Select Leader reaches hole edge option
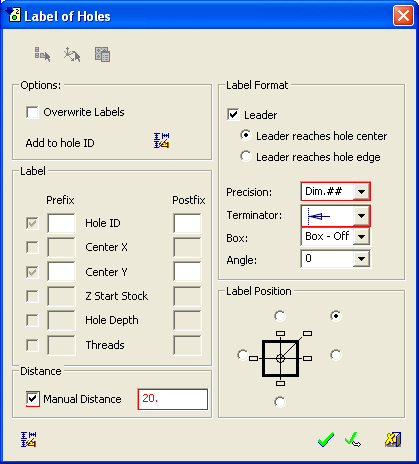 246,156
